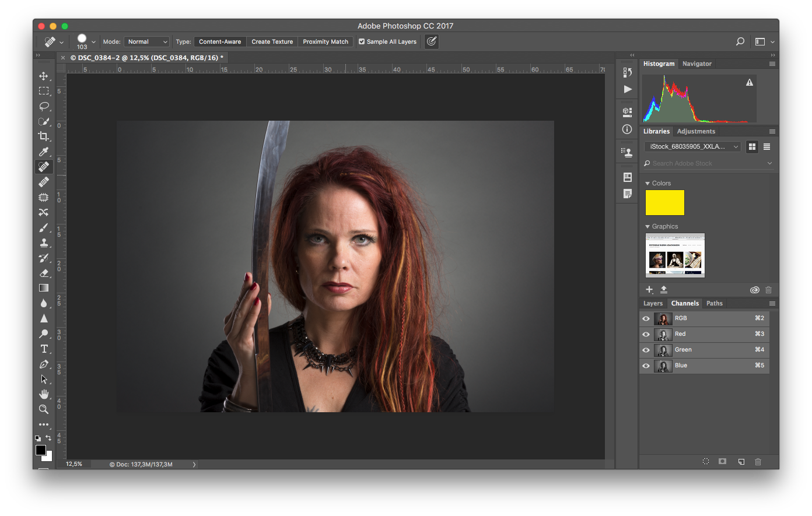Toggle visibility of the Blue channel
Viewport: 812px width, 516px height.
(646, 366)
